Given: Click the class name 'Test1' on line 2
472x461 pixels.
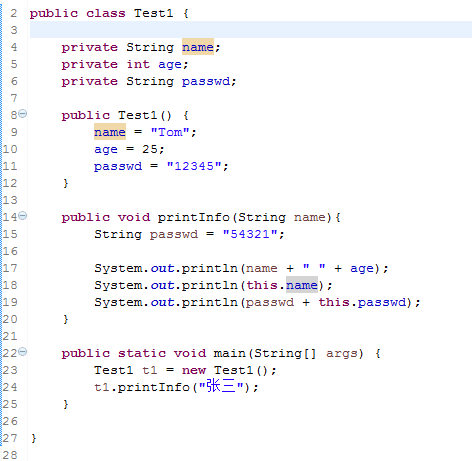Looking at the screenshot, I should pyautogui.click(x=153, y=13).
